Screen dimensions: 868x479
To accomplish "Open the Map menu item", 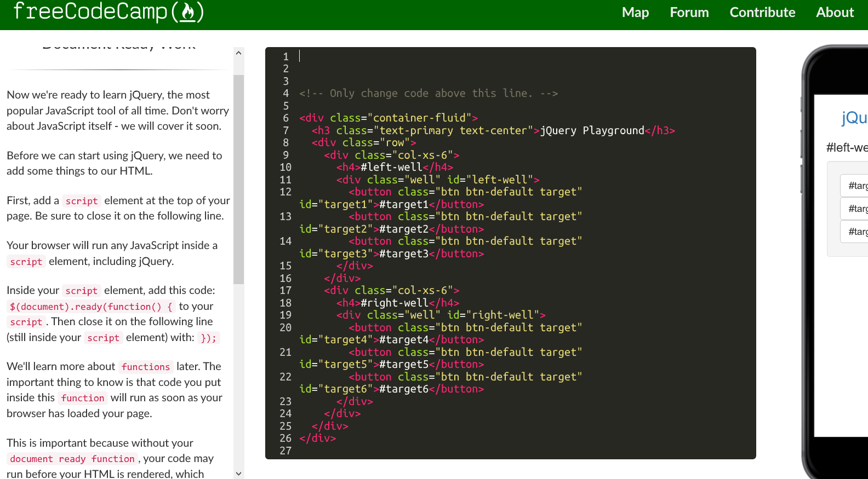I will pos(635,12).
